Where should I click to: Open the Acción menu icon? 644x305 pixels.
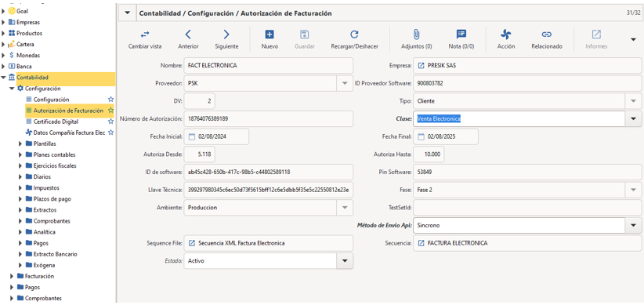click(x=505, y=34)
